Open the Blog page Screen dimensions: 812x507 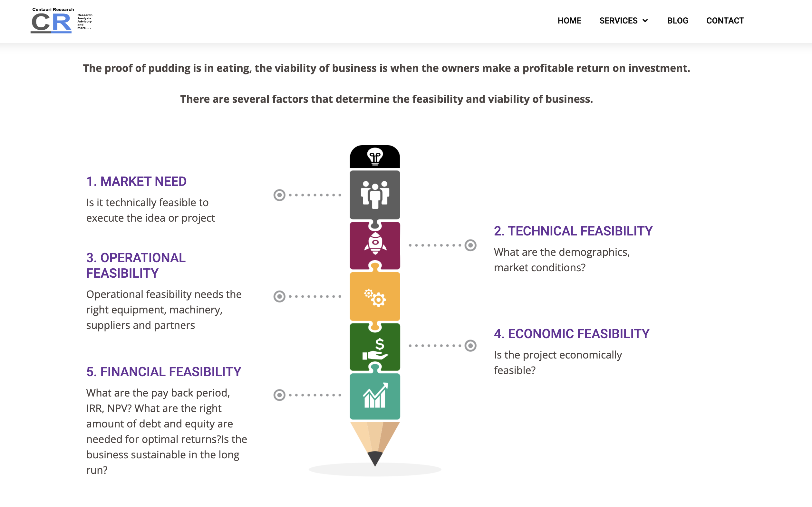click(x=678, y=21)
